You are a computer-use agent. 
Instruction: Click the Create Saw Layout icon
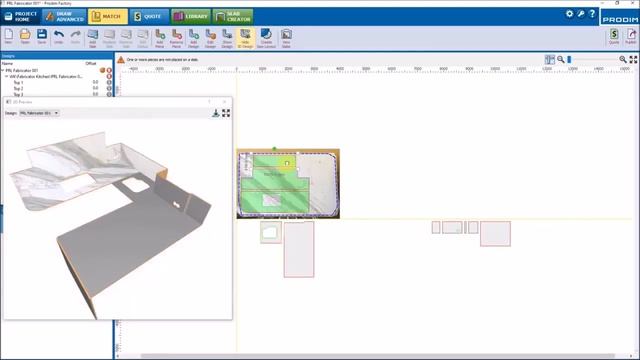coord(266,38)
